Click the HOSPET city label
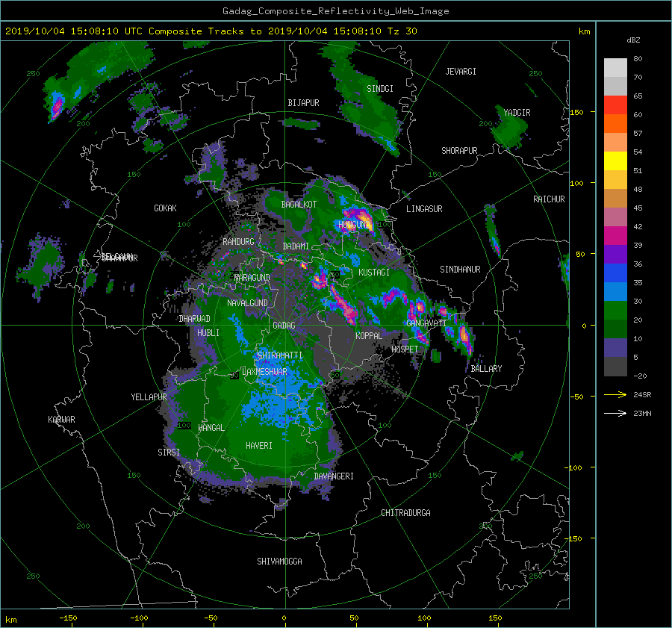 click(405, 349)
